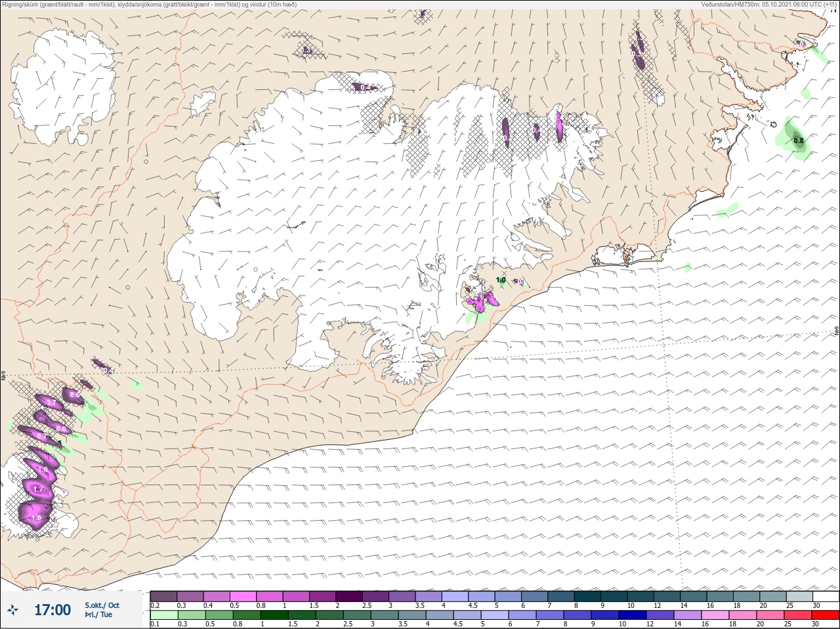Pick the bright pink 0.5 swatch in the purple legend row
Image resolution: width=840 pixels, height=629 pixels.
click(x=243, y=596)
